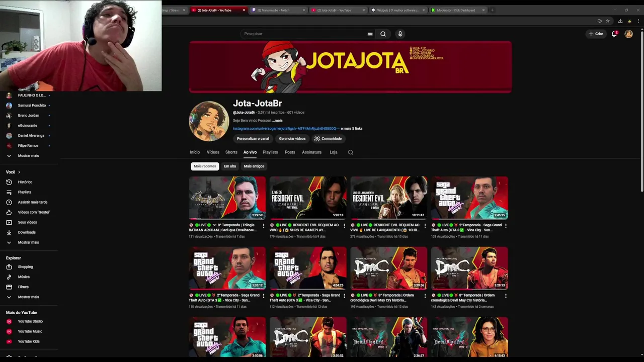This screenshot has width=644, height=362.
Task: Select the Mais antigos filter chip
Action: click(254, 166)
